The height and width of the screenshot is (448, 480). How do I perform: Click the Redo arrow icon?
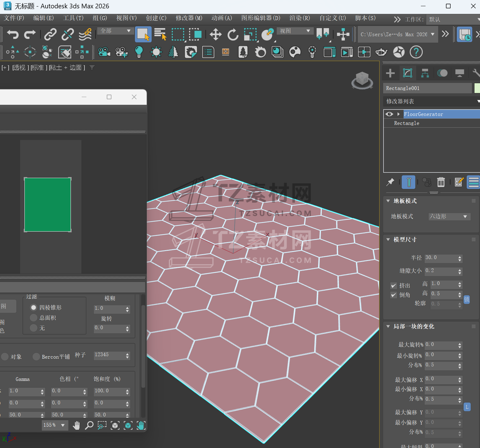click(x=30, y=34)
